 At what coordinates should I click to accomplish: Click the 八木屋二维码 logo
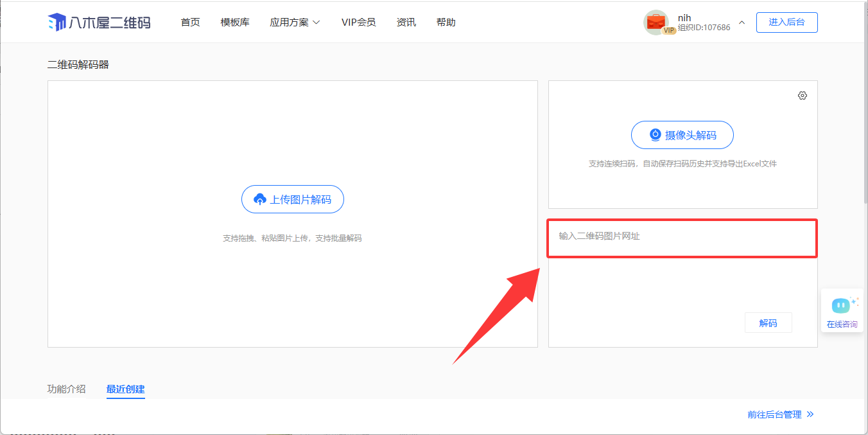pyautogui.click(x=99, y=22)
